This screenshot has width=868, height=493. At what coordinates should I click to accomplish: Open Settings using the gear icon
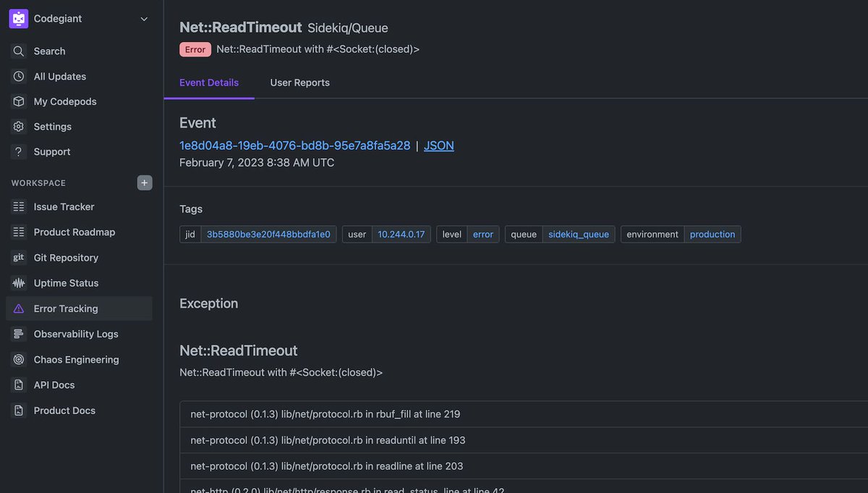18,126
